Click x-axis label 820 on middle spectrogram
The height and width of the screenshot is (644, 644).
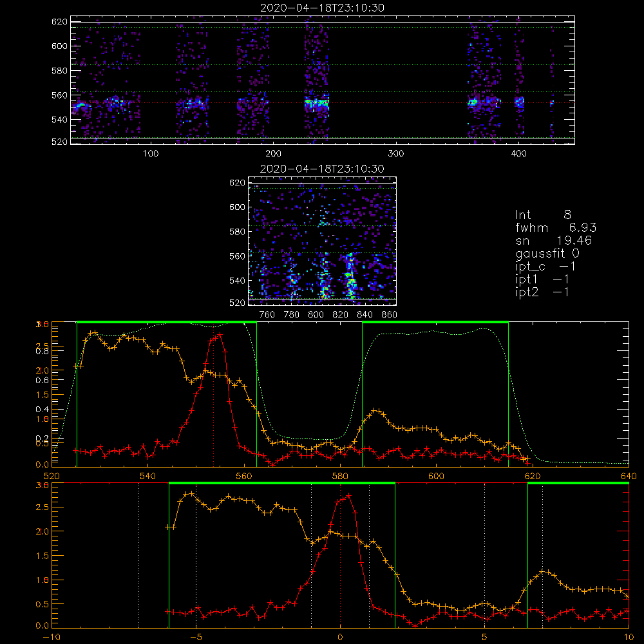coord(341,315)
